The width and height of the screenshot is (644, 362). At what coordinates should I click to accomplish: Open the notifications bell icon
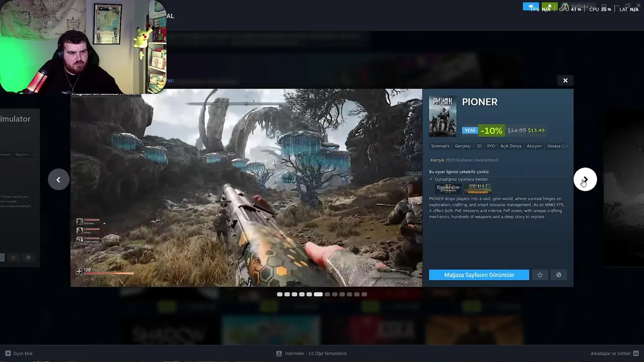(549, 7)
